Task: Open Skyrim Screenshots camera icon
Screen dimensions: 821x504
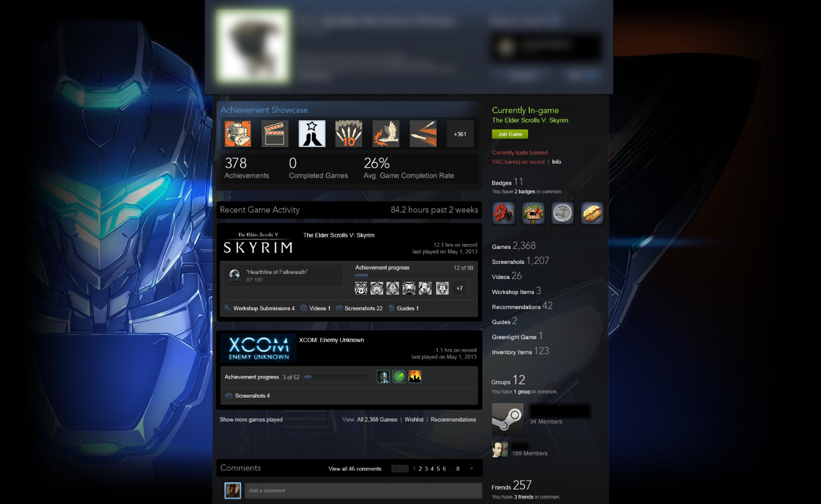Action: (x=339, y=308)
